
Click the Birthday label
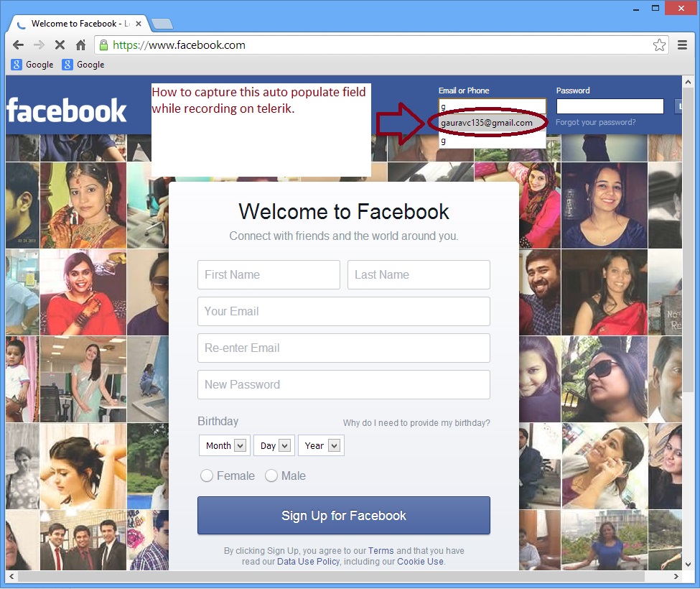(218, 421)
